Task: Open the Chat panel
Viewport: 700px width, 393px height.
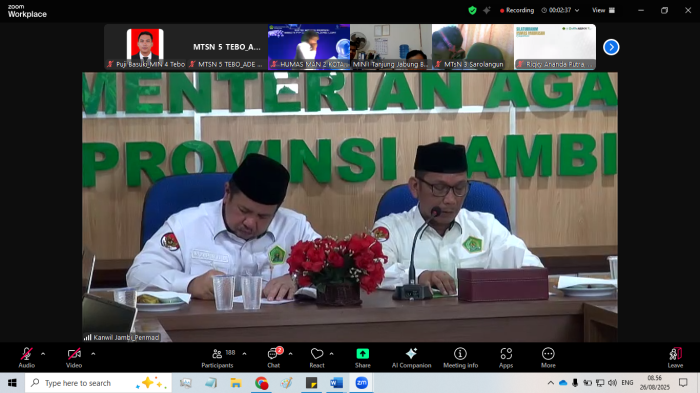Action: click(x=274, y=358)
